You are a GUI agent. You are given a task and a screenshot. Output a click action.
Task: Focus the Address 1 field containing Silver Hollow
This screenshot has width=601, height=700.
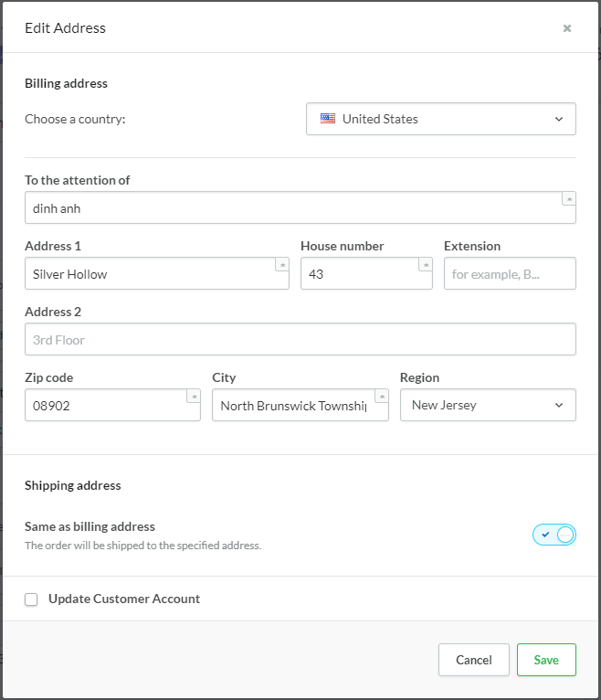[157, 273]
